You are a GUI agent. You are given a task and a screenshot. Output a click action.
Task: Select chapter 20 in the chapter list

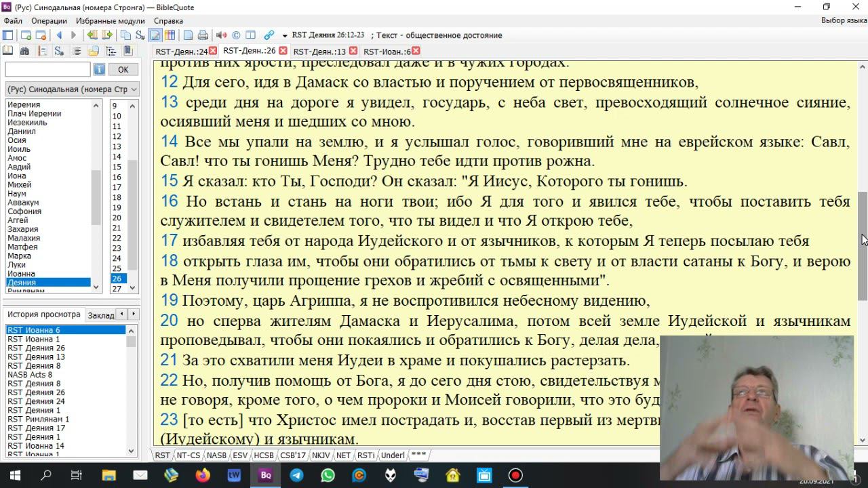[x=117, y=218]
